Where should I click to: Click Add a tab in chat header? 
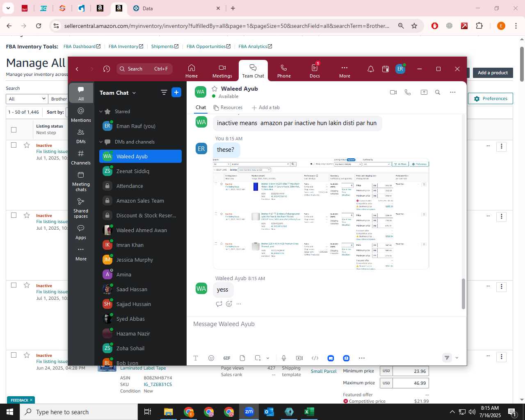coord(265,107)
